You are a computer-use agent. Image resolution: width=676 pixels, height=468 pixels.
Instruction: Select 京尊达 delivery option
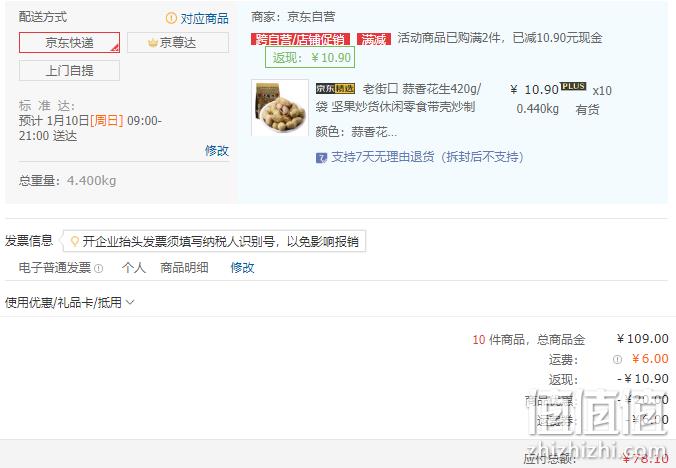(x=178, y=43)
